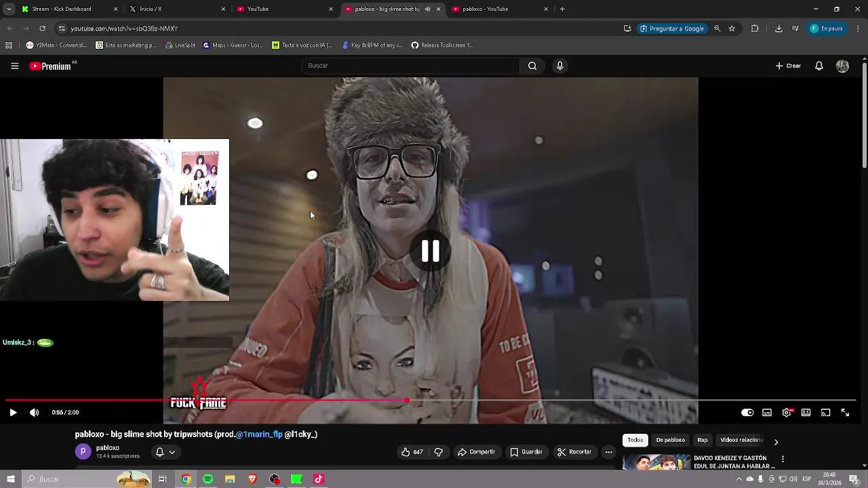Open Spotify from the taskbar
The image size is (868, 488).
click(x=208, y=479)
